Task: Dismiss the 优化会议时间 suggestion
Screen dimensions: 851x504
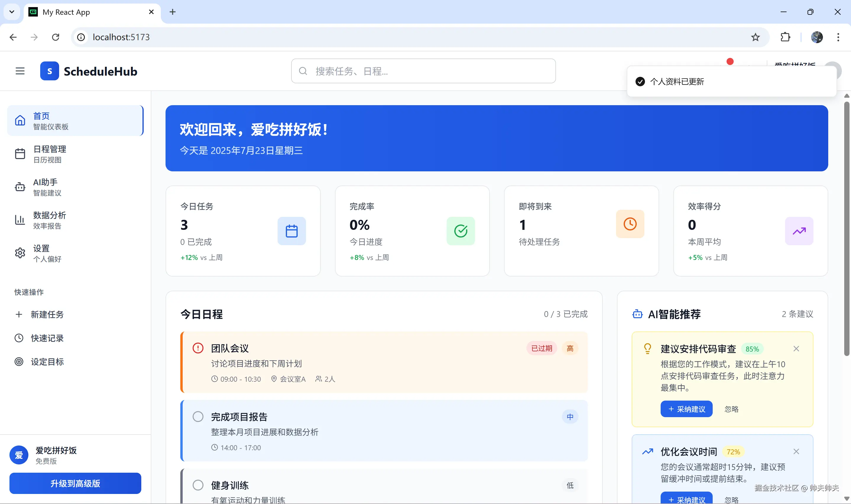Action: point(796,451)
